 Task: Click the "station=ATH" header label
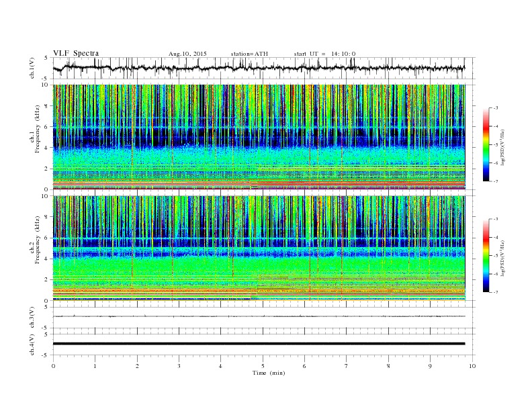(x=249, y=54)
